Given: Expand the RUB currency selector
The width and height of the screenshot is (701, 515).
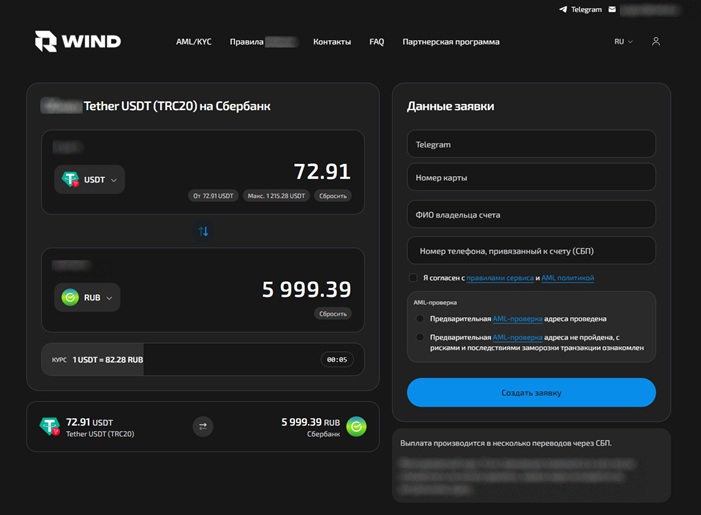Looking at the screenshot, I should click(87, 297).
